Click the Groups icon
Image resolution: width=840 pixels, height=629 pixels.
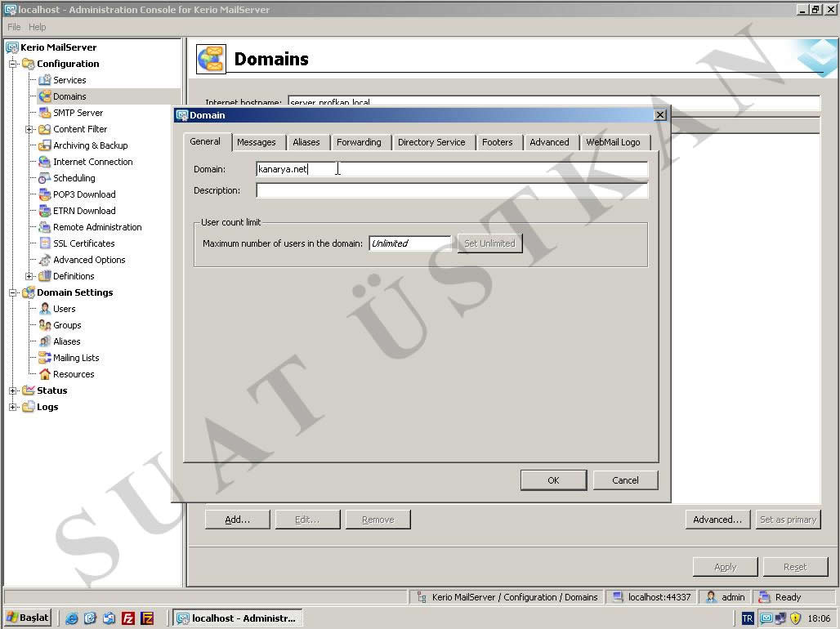[45, 325]
